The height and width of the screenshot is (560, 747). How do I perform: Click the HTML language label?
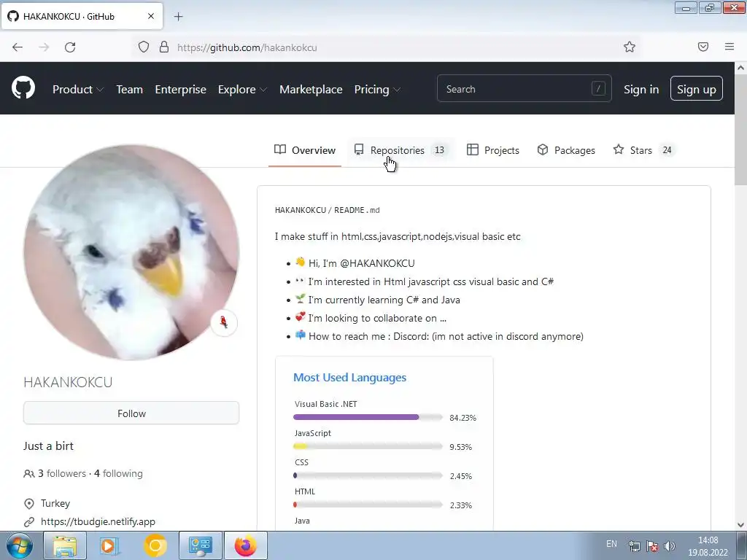coord(305,491)
